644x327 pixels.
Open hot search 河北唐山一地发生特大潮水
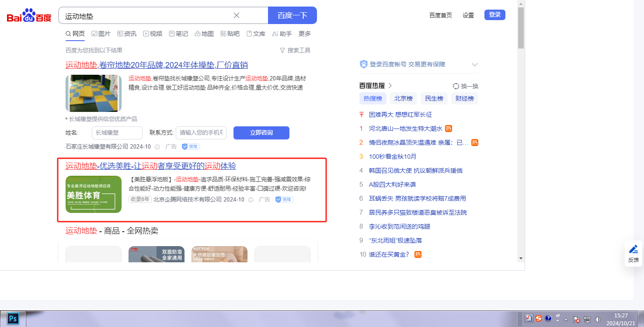(406, 129)
